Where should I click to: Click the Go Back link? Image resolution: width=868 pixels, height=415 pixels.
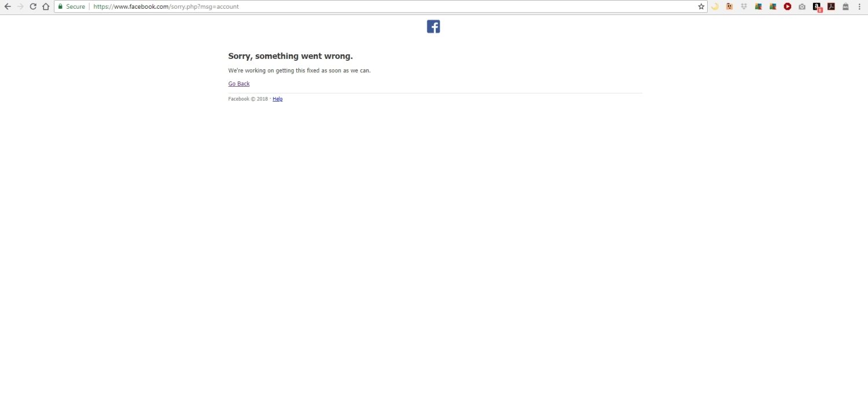pyautogui.click(x=239, y=84)
